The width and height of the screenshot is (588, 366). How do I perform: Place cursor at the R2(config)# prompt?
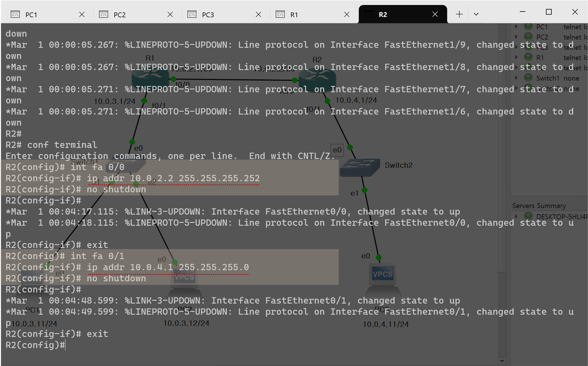pyautogui.click(x=36, y=345)
